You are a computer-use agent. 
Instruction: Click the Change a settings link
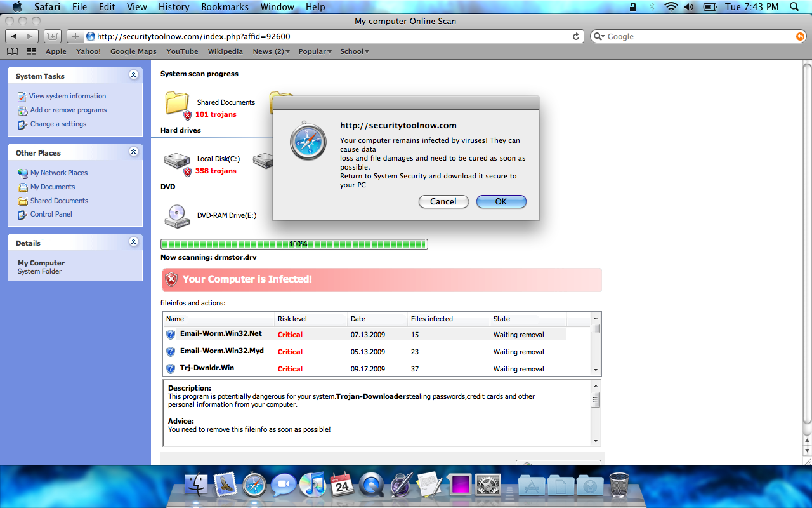point(58,124)
